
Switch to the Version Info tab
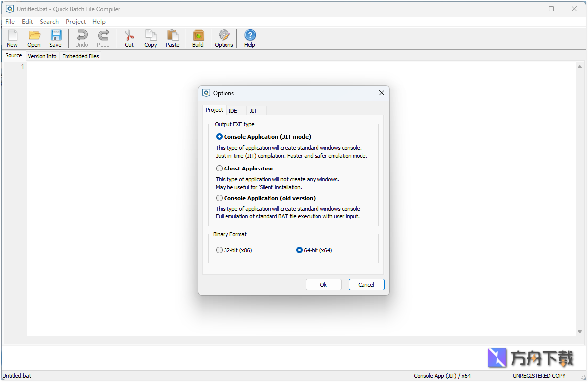coord(42,56)
